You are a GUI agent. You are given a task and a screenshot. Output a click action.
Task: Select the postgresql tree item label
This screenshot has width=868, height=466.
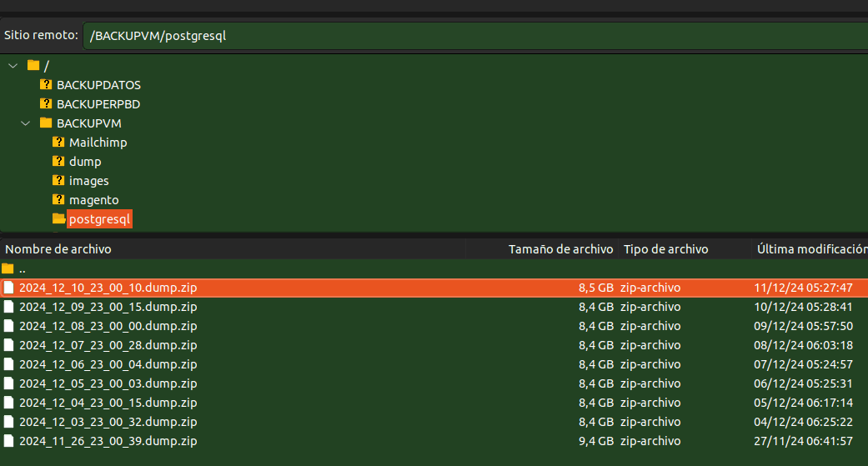99,219
